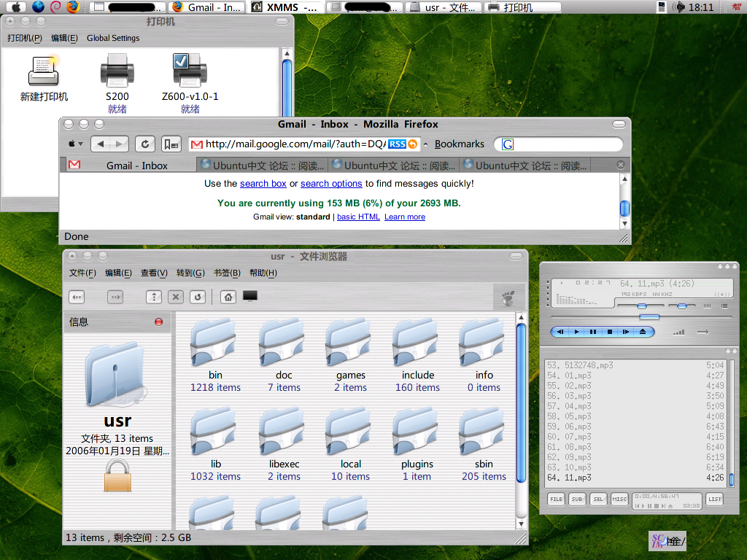Open 文件(F) menu in file browser
Viewport: 747px width, 560px height.
tap(82, 273)
